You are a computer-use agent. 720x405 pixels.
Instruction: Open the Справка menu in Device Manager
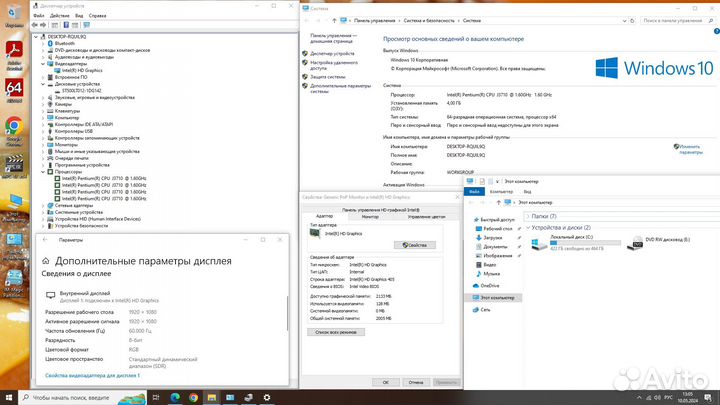pos(97,16)
